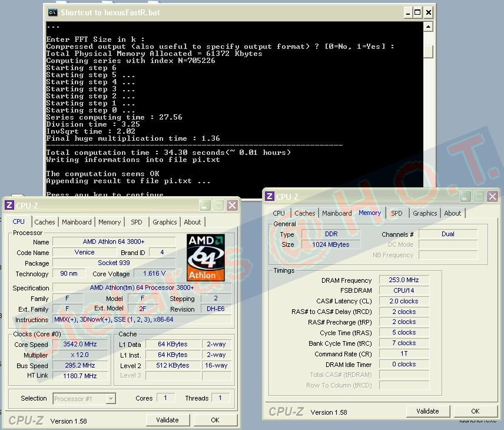Click the Cores count field
The image size is (504, 430).
[165, 398]
